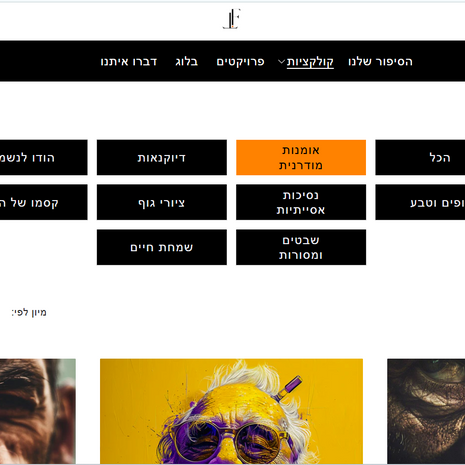Select the קסמו של category button
Viewport: 465px width, 465px height.
(x=44, y=202)
